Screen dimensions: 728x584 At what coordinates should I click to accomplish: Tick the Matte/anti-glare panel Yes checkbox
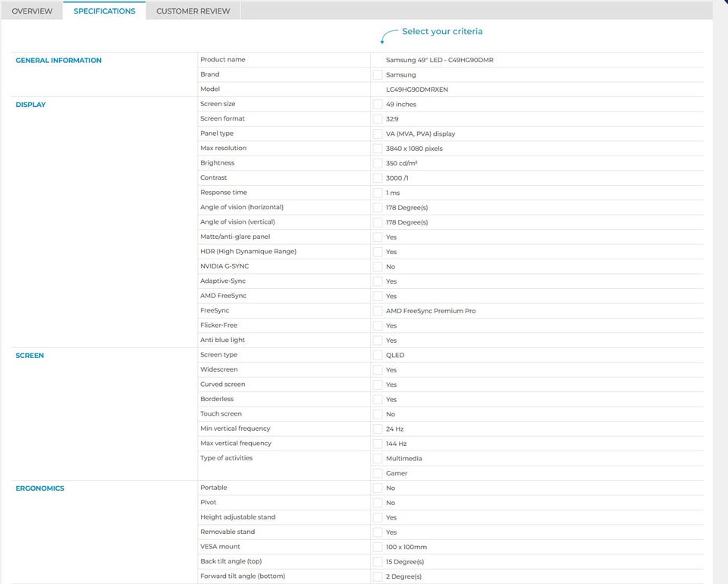point(378,237)
